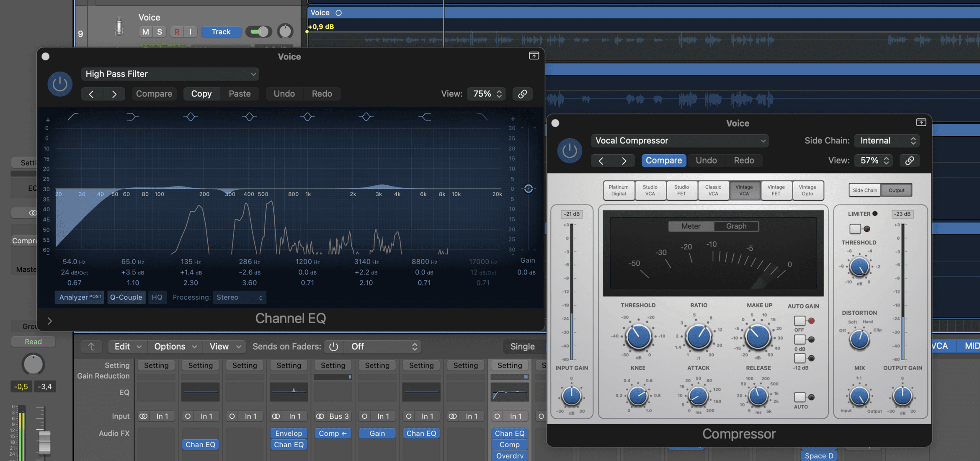Click the Channel EQ link icon
This screenshot has width=980, height=461.
pos(522,94)
